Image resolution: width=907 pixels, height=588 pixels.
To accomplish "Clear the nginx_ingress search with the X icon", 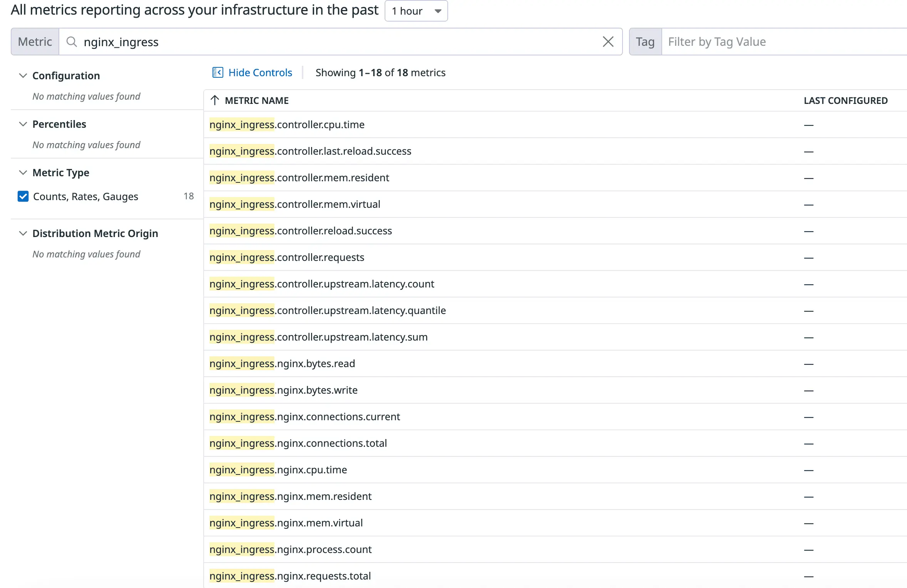I will [608, 41].
